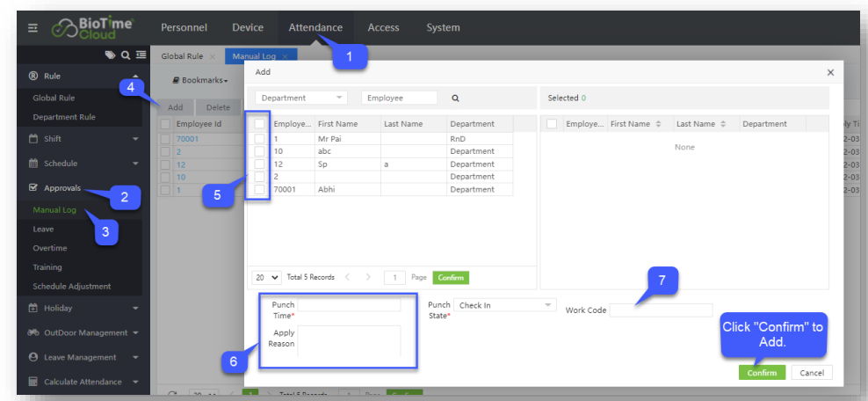Check the select-all box in employee list header

coord(259,124)
